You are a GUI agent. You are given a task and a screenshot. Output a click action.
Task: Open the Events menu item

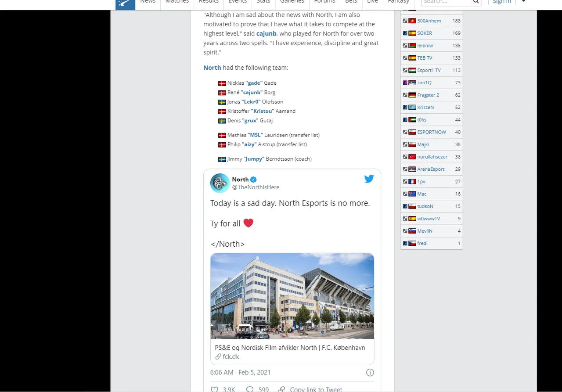(238, 2)
